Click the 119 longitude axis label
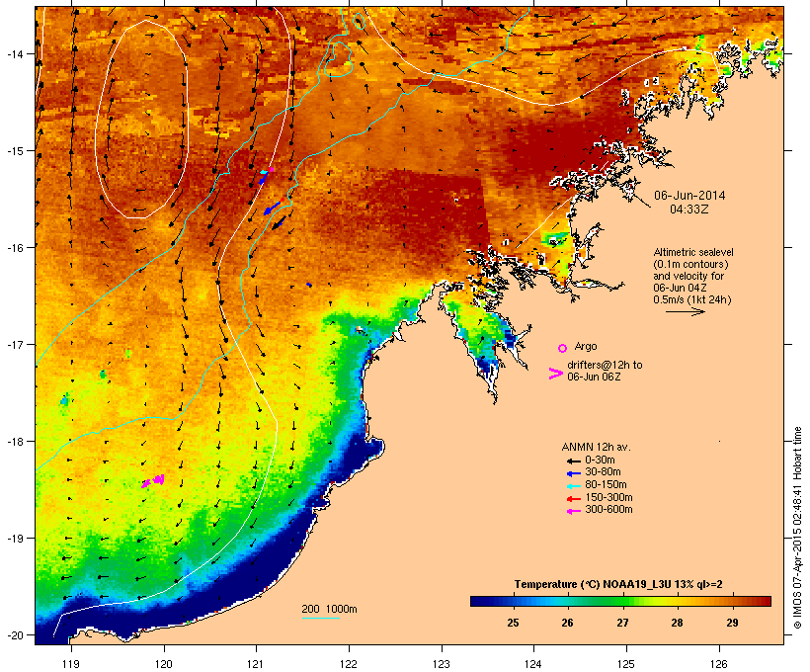Image resolution: width=810 pixels, height=672 pixels. [x=71, y=664]
